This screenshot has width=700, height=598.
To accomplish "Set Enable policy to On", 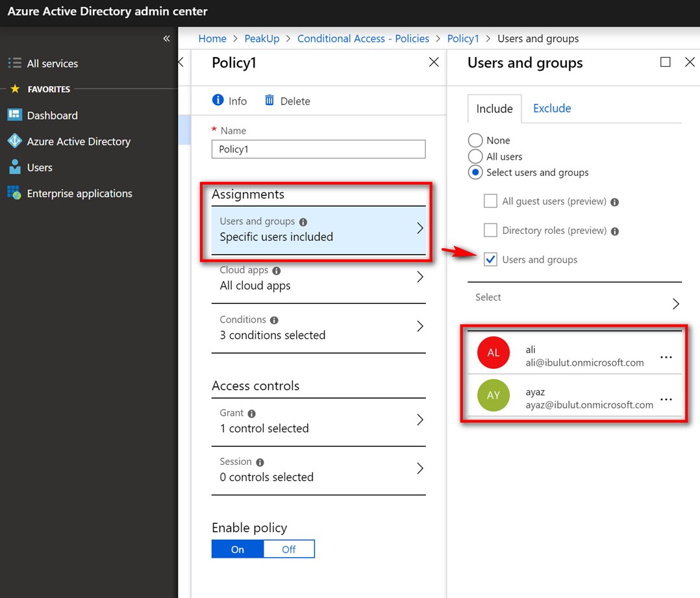I will pyautogui.click(x=238, y=549).
